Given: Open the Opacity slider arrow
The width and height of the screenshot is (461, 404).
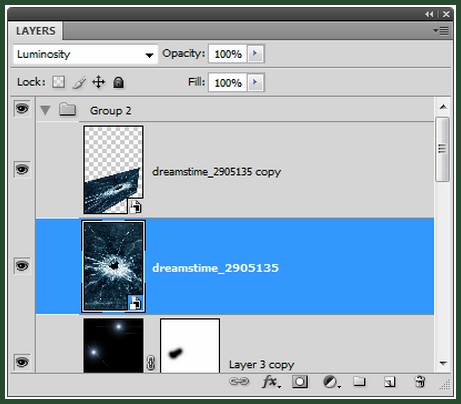Looking at the screenshot, I should (x=255, y=53).
